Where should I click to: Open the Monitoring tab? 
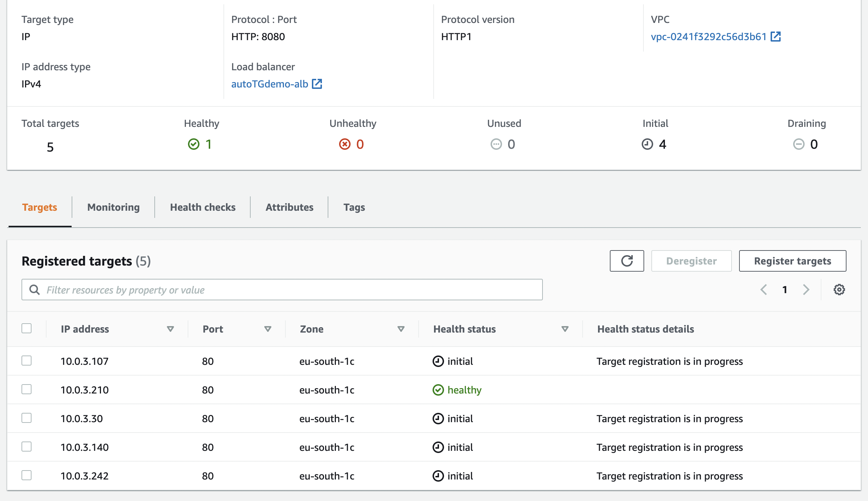tap(114, 207)
